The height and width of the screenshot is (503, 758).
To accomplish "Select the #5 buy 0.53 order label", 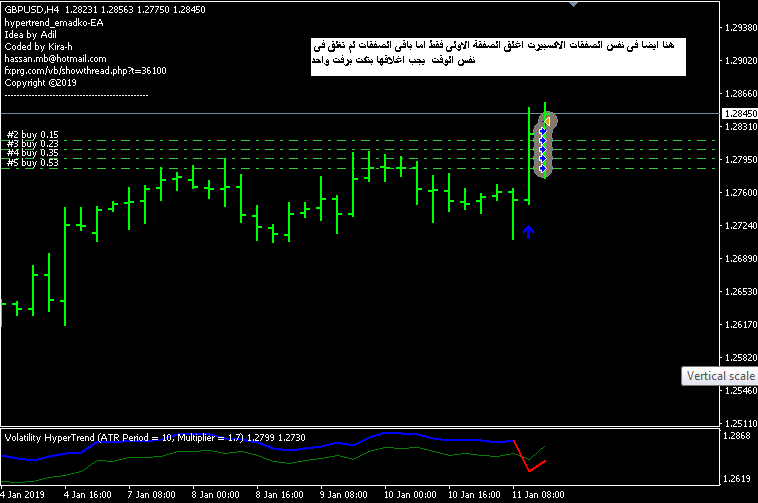I will point(33,162).
